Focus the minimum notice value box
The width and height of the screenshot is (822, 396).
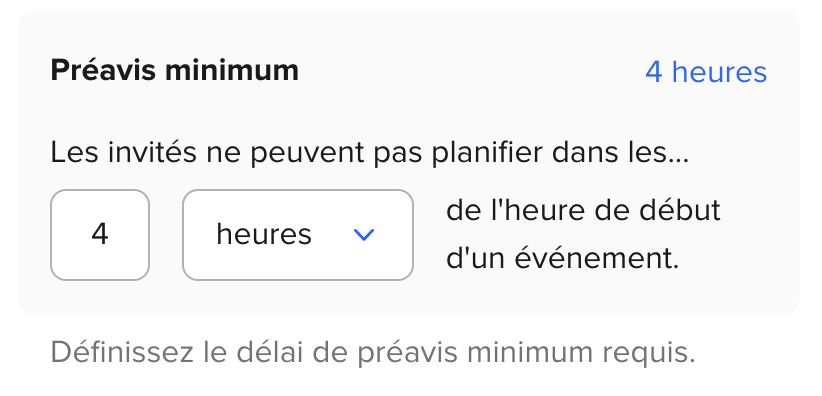100,235
